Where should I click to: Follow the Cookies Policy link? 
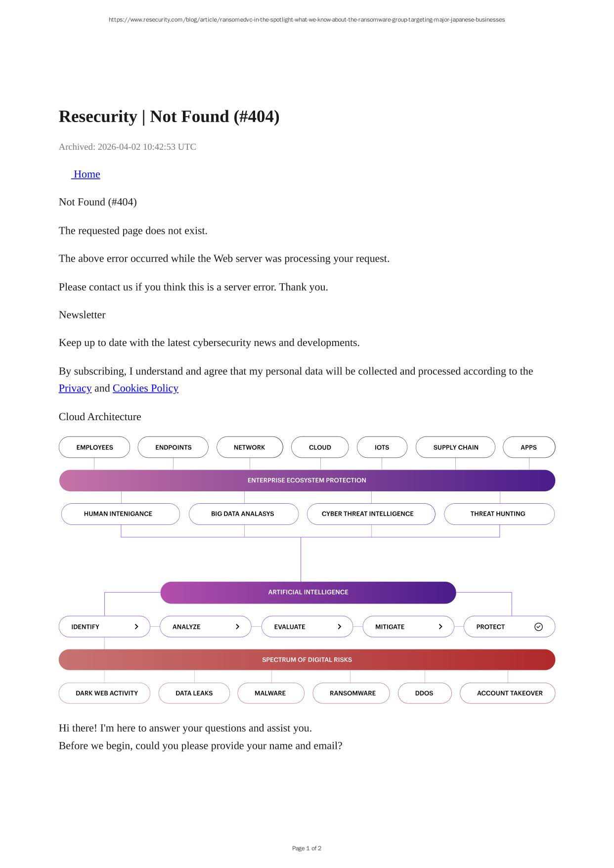tap(145, 389)
